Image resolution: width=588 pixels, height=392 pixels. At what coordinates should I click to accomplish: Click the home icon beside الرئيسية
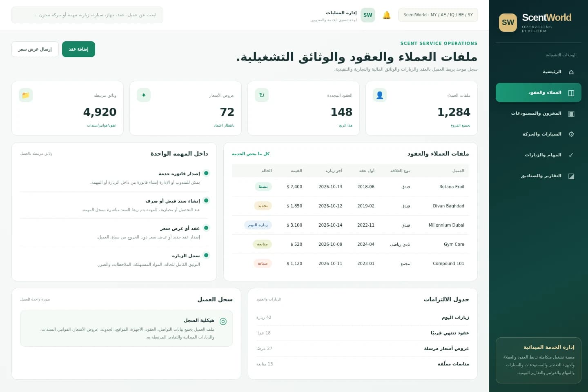point(571,72)
